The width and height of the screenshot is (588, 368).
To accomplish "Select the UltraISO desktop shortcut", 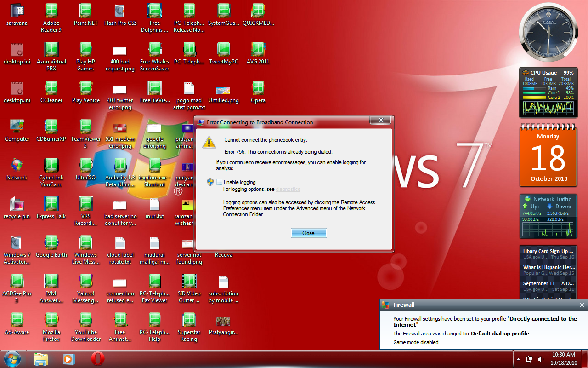I will pos(85,170).
